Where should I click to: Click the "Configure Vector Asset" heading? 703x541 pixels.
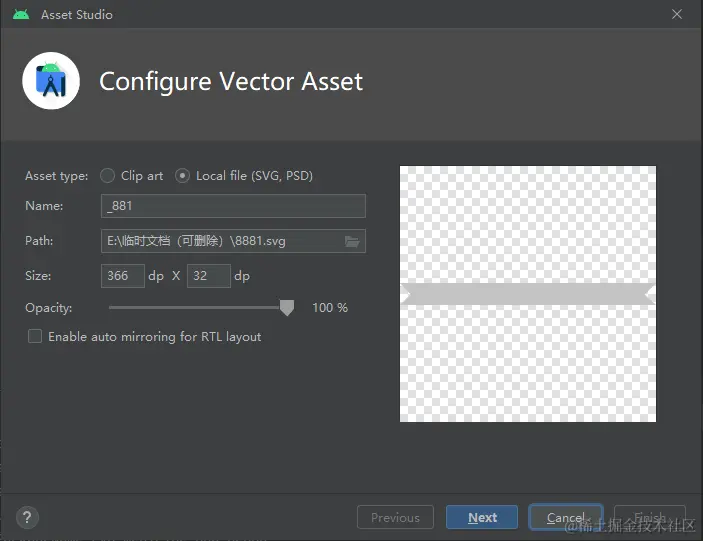pyautogui.click(x=231, y=82)
